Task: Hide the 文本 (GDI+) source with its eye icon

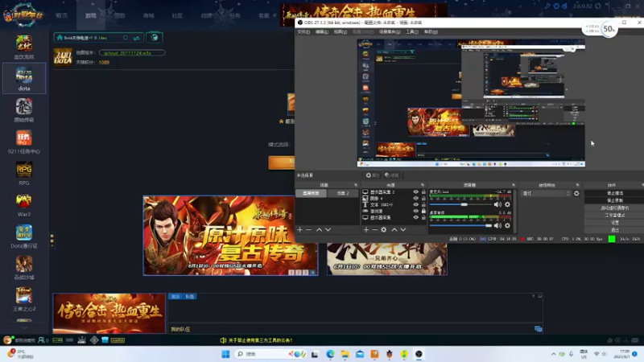Action: (x=415, y=204)
